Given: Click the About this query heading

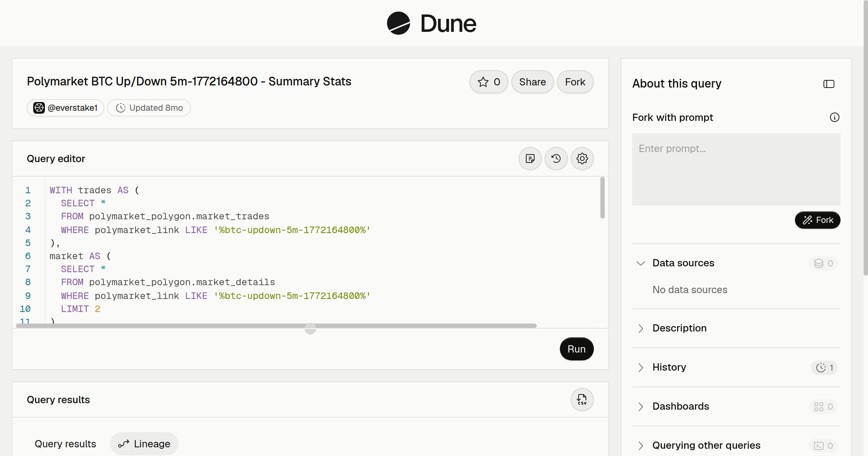Looking at the screenshot, I should click(677, 84).
